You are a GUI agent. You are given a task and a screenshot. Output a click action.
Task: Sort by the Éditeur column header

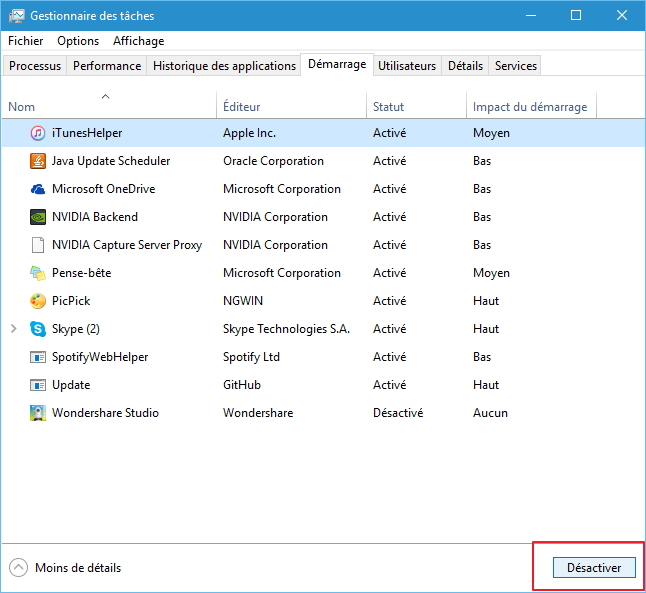[x=291, y=106]
